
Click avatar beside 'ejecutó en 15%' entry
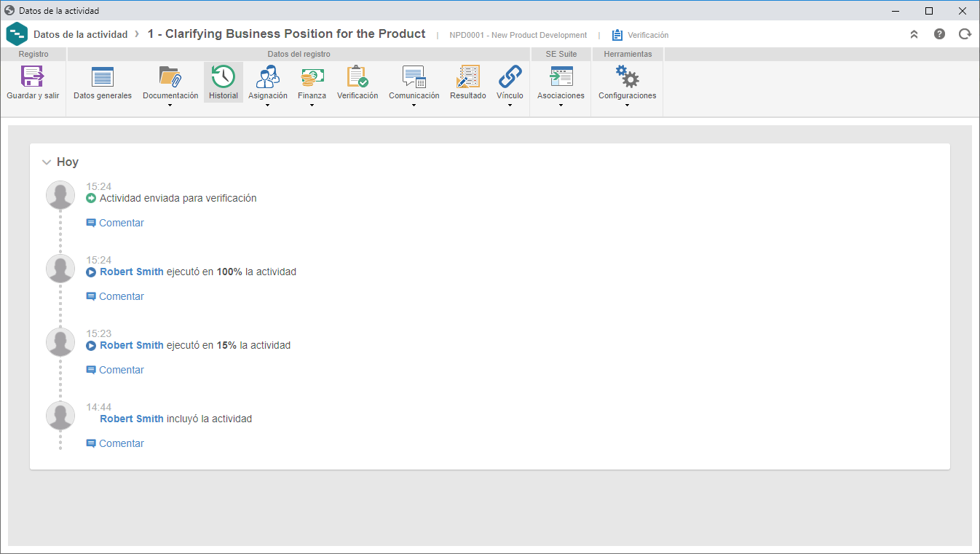pyautogui.click(x=60, y=342)
